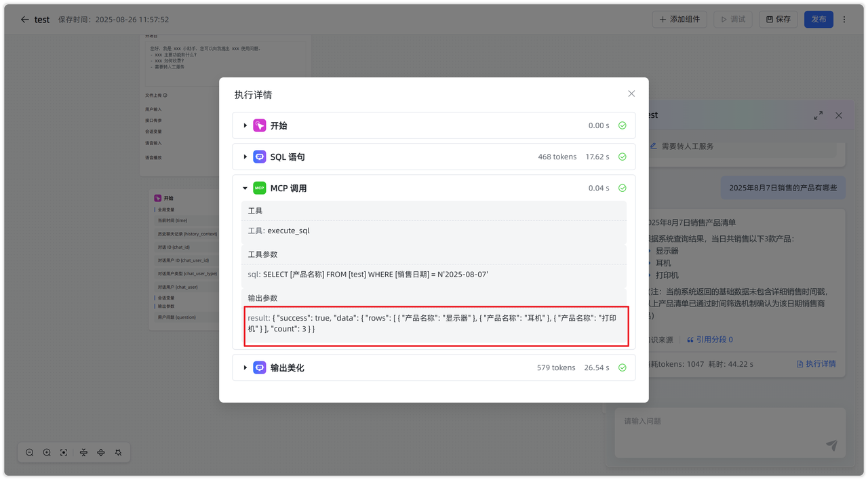The height and width of the screenshot is (480, 868).
Task: Click the fullscreen expand icon in debug panel
Action: [818, 116]
